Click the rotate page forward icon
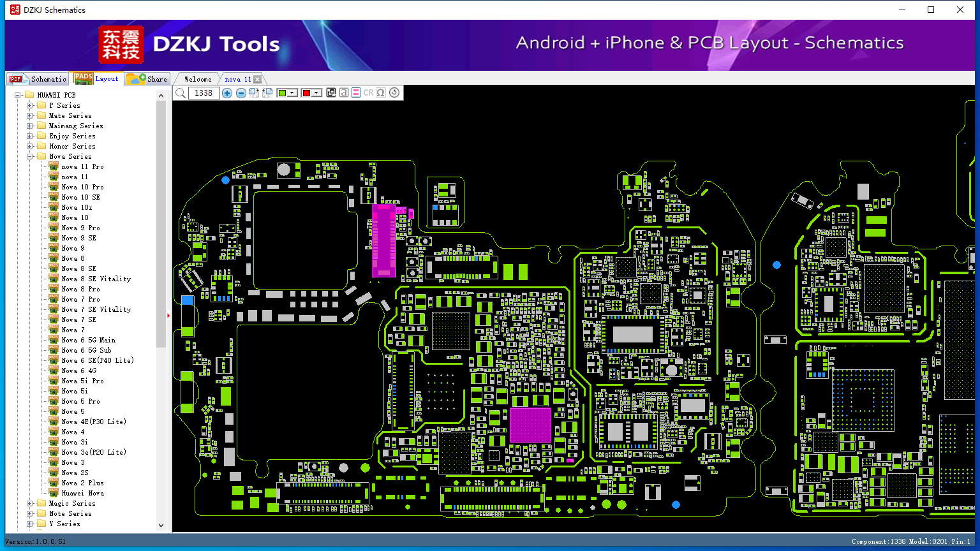This screenshot has height=551, width=980. pyautogui.click(x=254, y=92)
